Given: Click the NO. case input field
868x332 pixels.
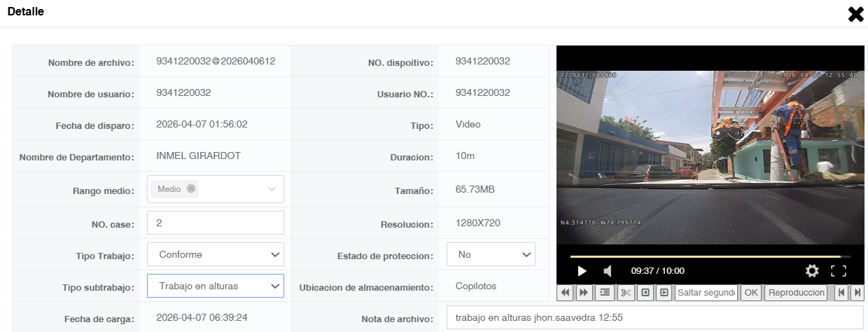Looking at the screenshot, I should tap(216, 223).
